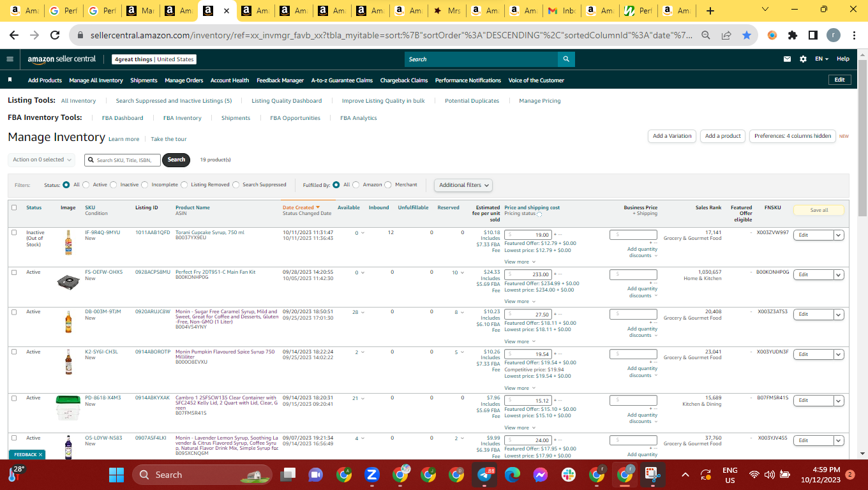Screen dimensions: 868x490
Task: Select the Active status radio button
Action: click(86, 185)
